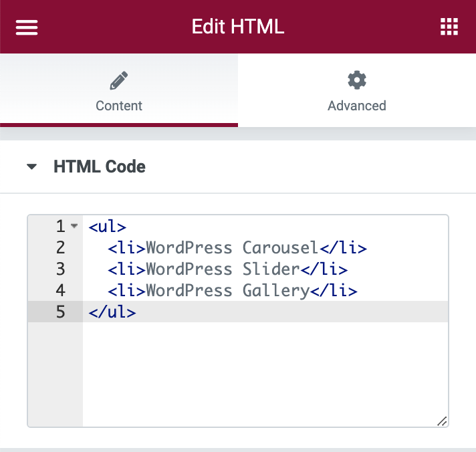Image resolution: width=476 pixels, height=452 pixels.
Task: Click the HTML Code section title
Action: pyautogui.click(x=99, y=166)
